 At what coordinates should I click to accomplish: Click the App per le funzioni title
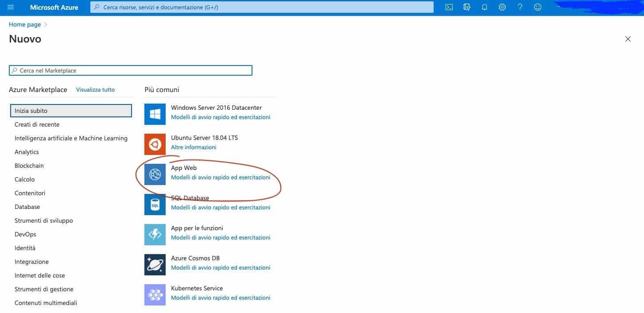click(x=197, y=228)
